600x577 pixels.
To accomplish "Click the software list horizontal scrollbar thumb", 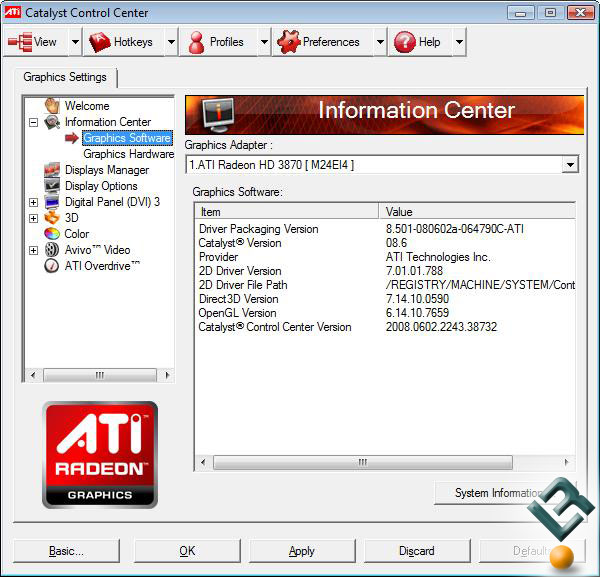I will click(x=363, y=462).
